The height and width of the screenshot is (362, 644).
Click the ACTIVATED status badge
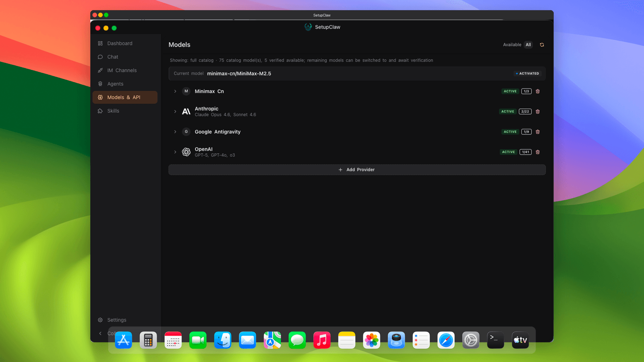(x=527, y=74)
